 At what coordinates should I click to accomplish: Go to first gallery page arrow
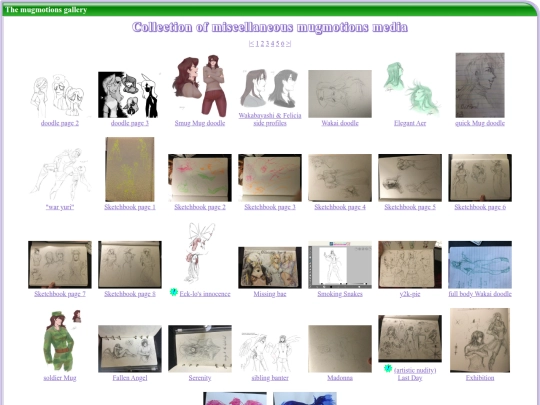251,43
